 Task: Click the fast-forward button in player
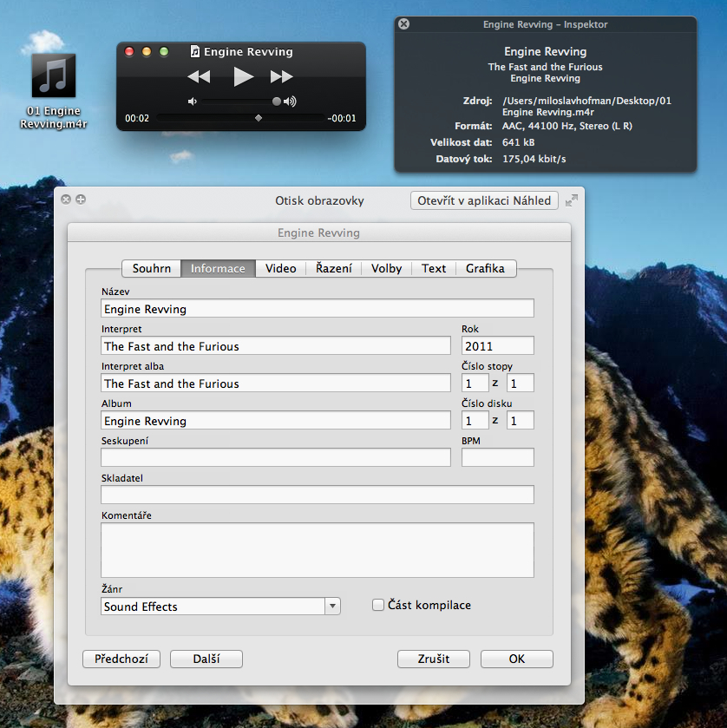pos(282,77)
